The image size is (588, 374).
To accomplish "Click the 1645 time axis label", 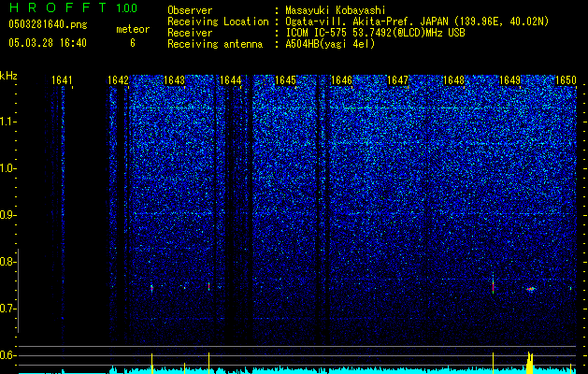I will click(x=285, y=80).
